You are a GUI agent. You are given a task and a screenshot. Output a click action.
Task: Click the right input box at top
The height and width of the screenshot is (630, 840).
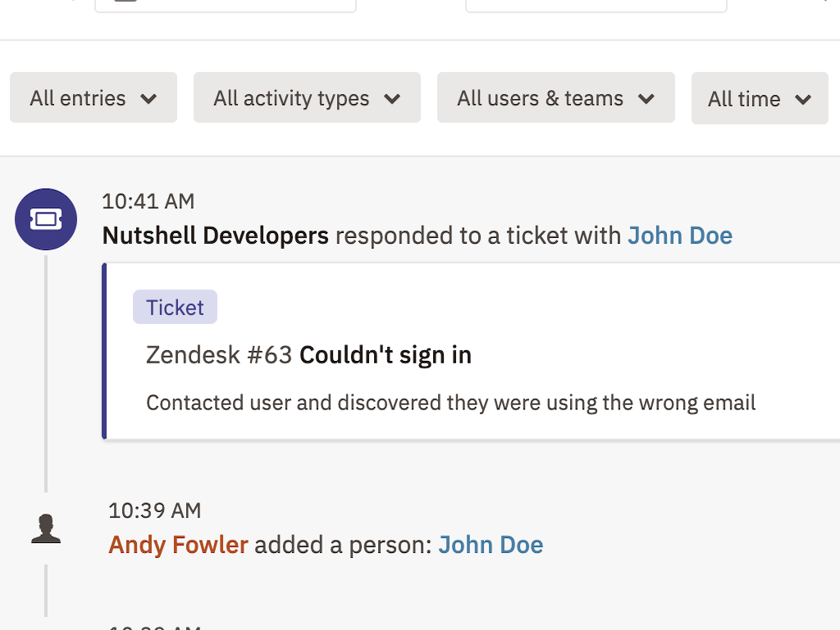pos(596,6)
